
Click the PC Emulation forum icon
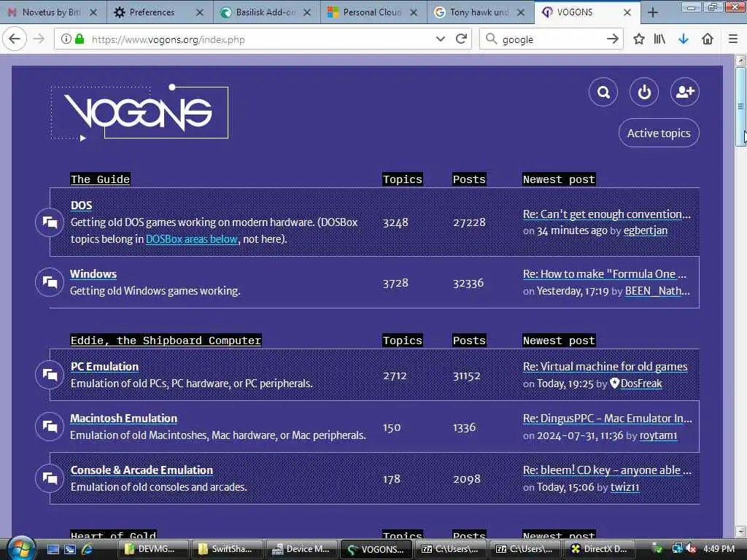50,375
